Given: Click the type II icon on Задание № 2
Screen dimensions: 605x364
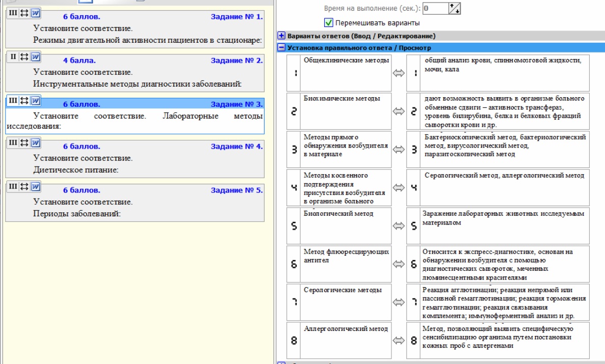Looking at the screenshot, I should pyautogui.click(x=13, y=57).
